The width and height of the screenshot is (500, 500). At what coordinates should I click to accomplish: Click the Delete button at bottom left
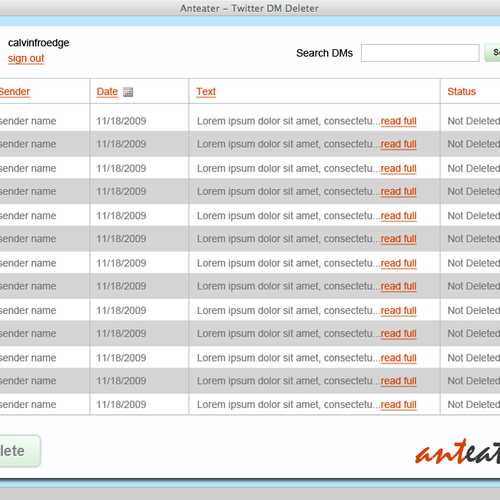tap(20, 451)
